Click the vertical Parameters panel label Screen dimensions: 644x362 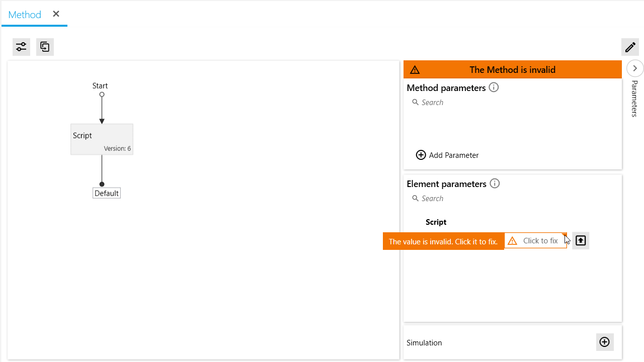point(634,99)
